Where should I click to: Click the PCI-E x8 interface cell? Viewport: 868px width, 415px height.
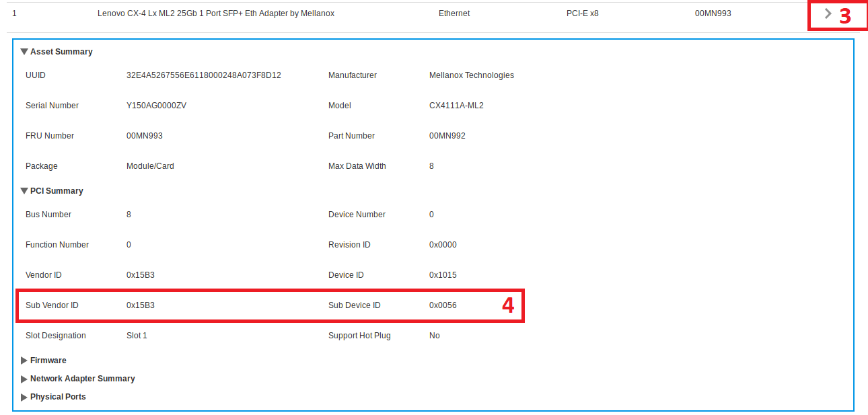[582, 13]
